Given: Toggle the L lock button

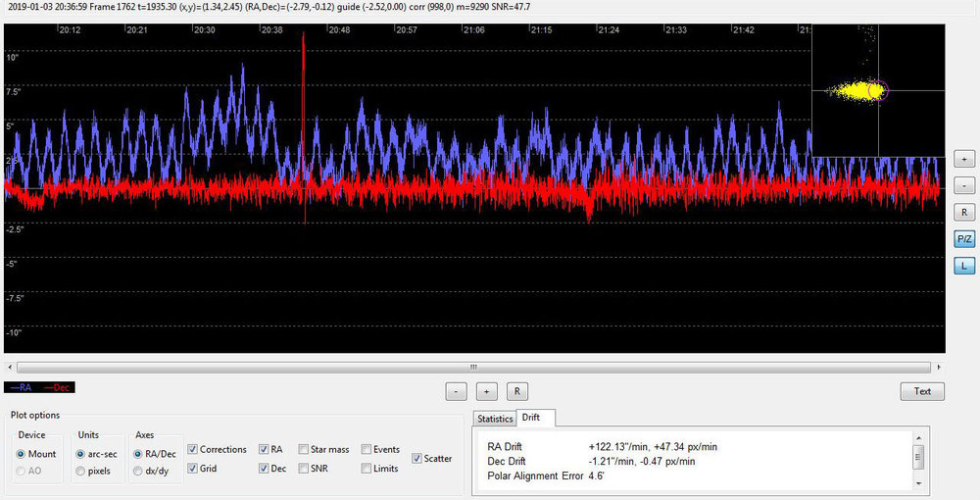Looking at the screenshot, I should pos(963,266).
